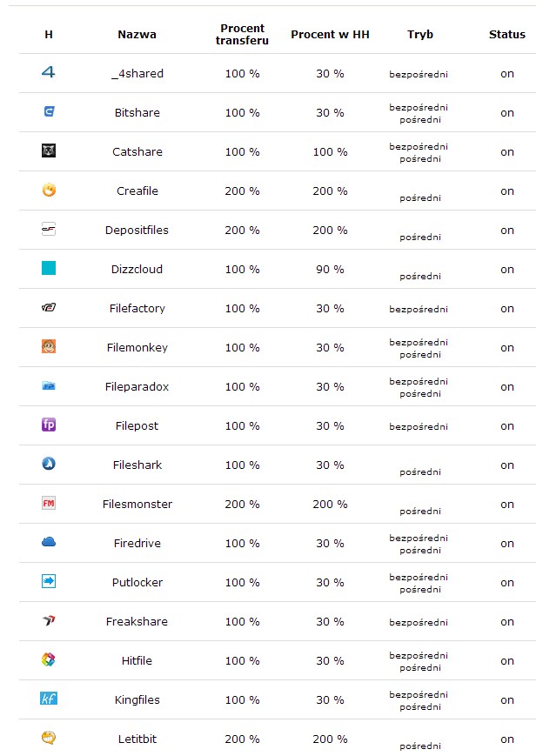Image resolution: width=536 pixels, height=756 pixels.
Task: Click the Tryb column header
Action: click(x=419, y=35)
